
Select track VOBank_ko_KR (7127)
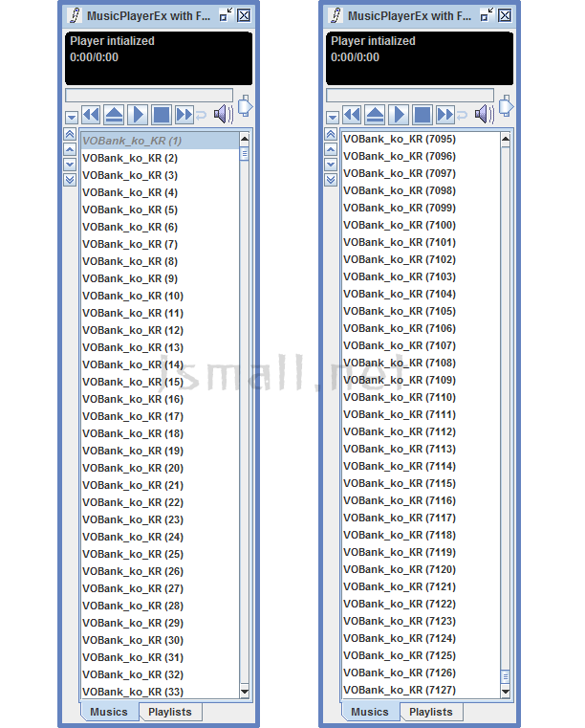pos(421,690)
